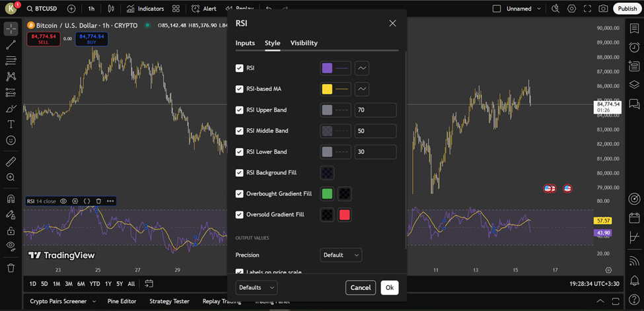This screenshot has width=644, height=311.
Task: Toggle the magnet mode tool
Action: 11,199
